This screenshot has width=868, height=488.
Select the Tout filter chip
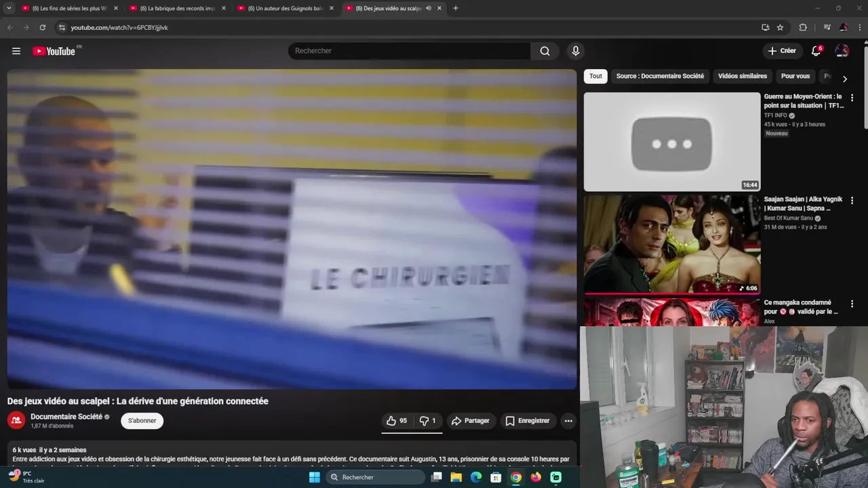(x=595, y=76)
